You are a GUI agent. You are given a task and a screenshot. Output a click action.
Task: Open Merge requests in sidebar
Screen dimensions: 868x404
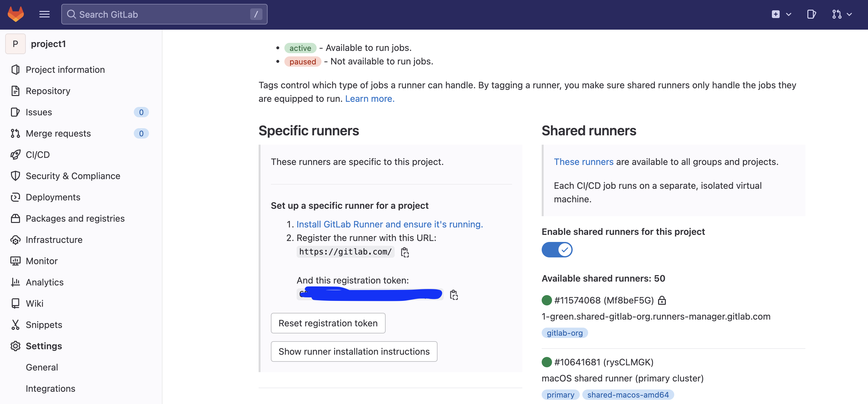coord(58,133)
